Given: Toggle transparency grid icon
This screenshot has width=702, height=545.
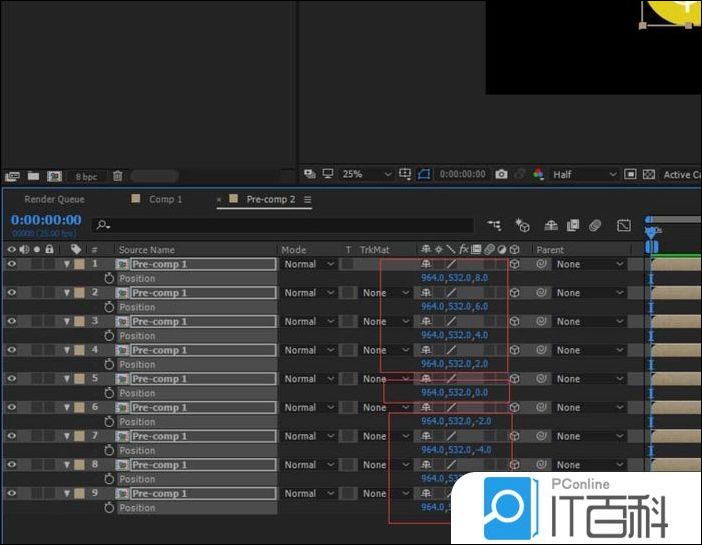Looking at the screenshot, I should point(649,174).
